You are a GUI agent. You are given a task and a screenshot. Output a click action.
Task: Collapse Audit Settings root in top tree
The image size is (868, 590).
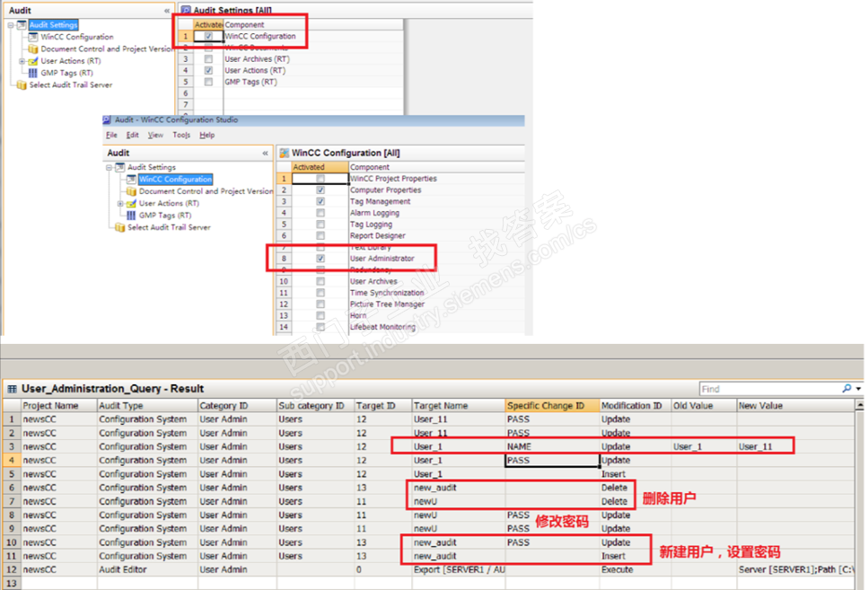pos(11,25)
